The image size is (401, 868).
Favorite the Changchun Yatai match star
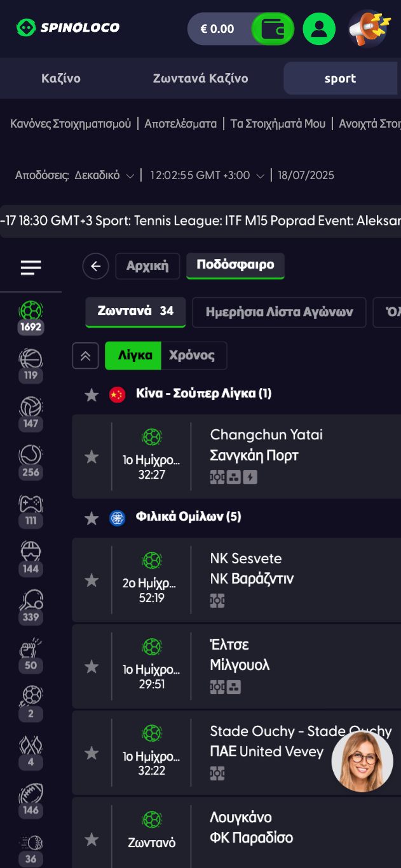click(x=92, y=457)
